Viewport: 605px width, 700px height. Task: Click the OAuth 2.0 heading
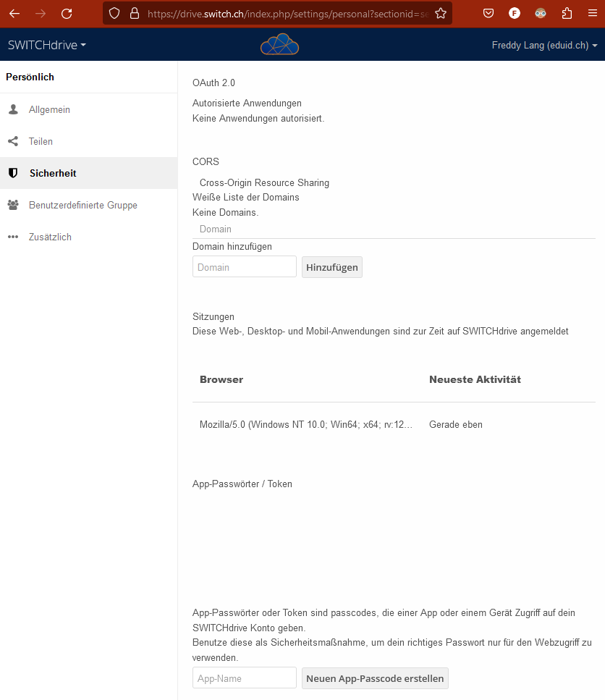coord(213,83)
